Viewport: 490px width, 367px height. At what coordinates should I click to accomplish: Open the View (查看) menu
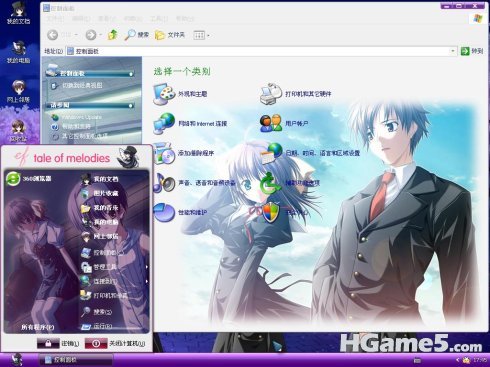pos(107,19)
